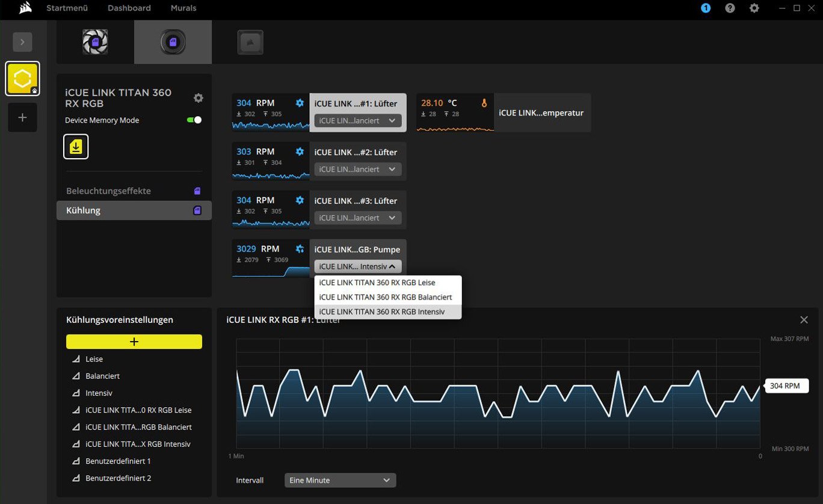Open gear settings for fan #1 sensor
This screenshot has height=504, width=823.
[x=300, y=103]
